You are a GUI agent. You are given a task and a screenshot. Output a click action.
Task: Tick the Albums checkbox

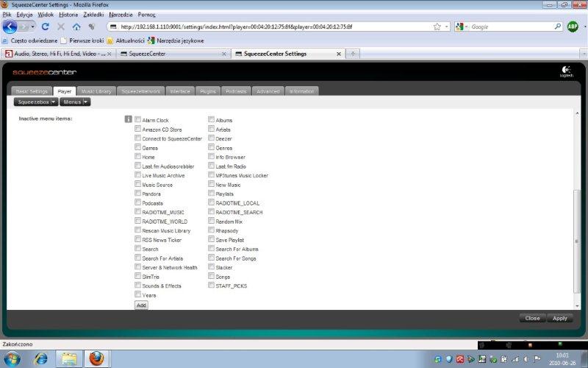coord(211,119)
